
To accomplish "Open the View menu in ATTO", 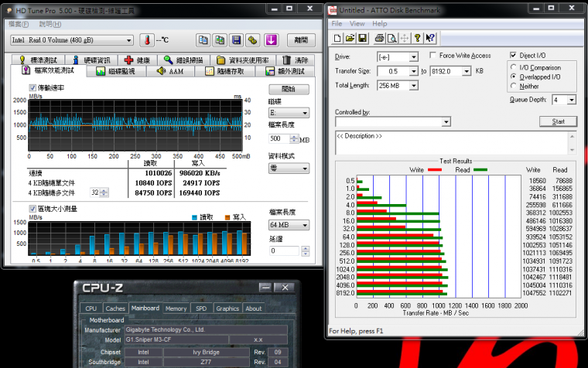I will point(358,23).
